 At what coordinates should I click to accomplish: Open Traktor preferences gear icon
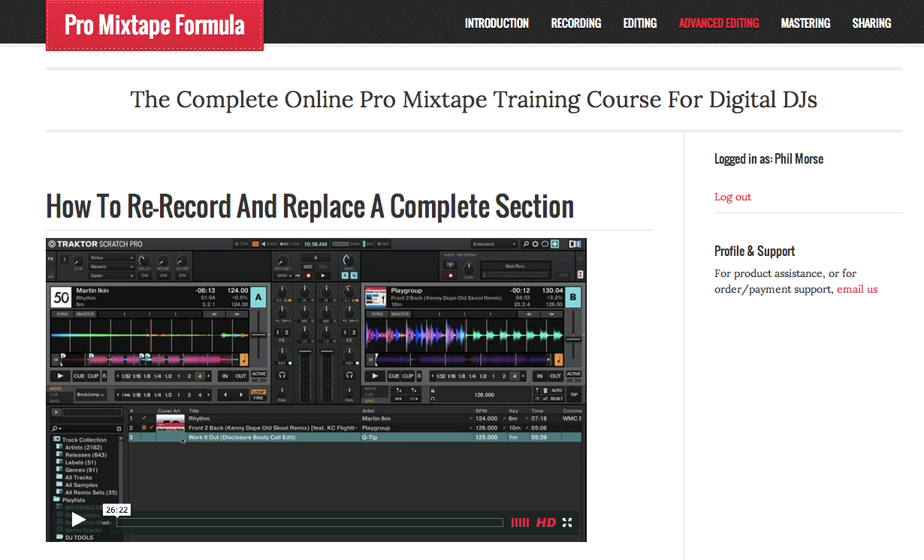(x=536, y=244)
